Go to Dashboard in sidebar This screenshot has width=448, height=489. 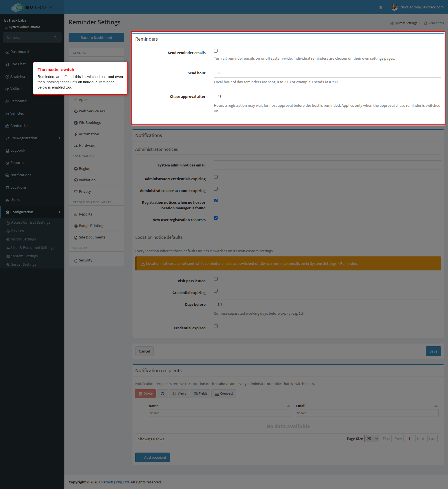click(x=32, y=52)
